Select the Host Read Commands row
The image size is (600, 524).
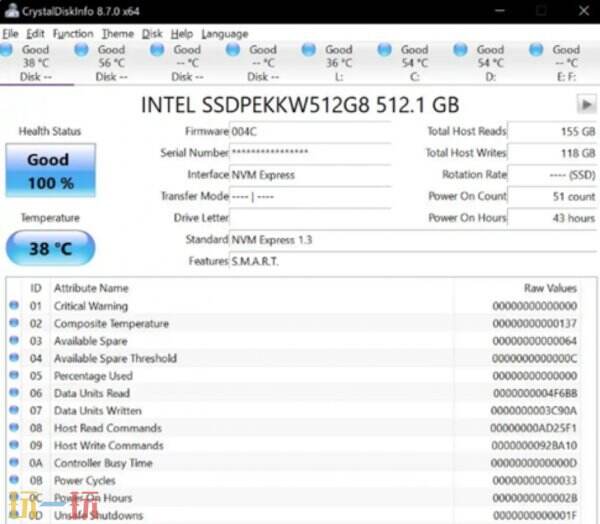(x=294, y=428)
